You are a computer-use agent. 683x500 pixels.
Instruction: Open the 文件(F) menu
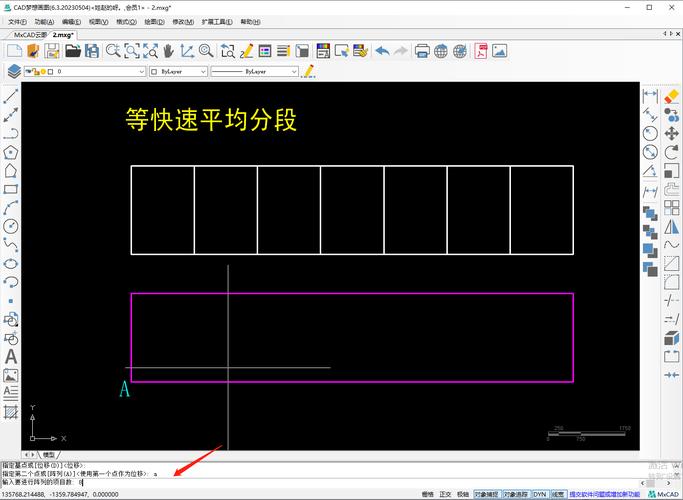pyautogui.click(x=17, y=21)
